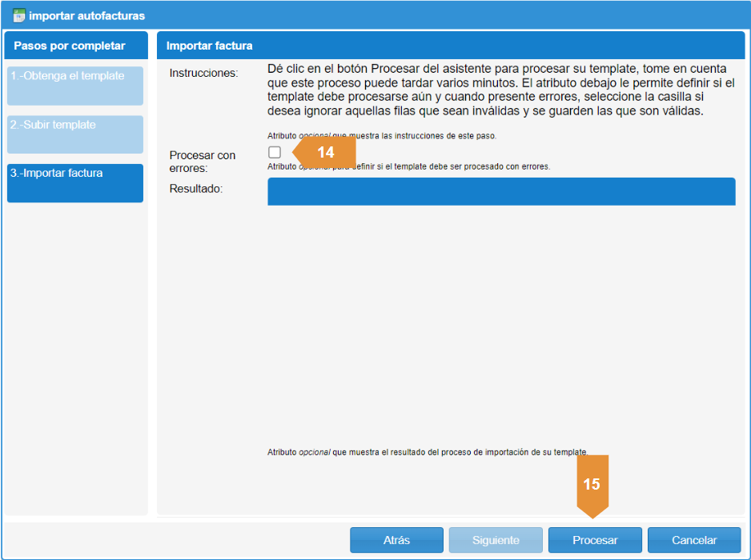Select step 3 Importar factura
This screenshot has width=751, height=560.
(75, 182)
